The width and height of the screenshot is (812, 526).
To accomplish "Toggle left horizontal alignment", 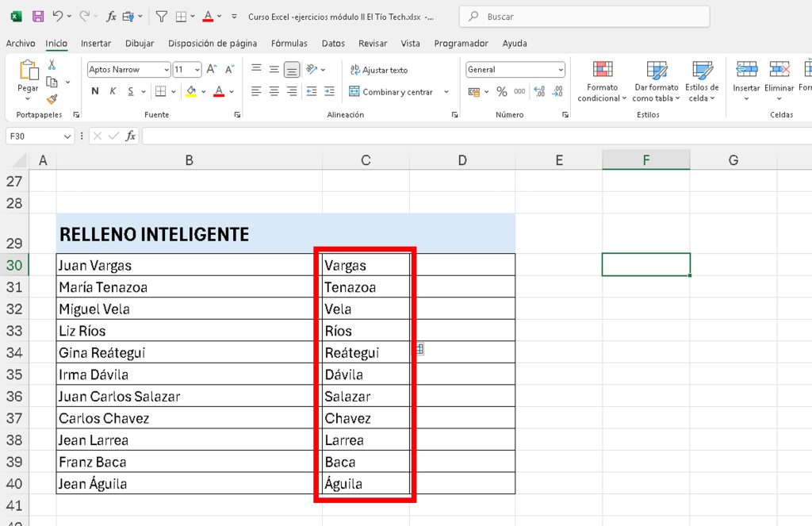I will point(256,91).
